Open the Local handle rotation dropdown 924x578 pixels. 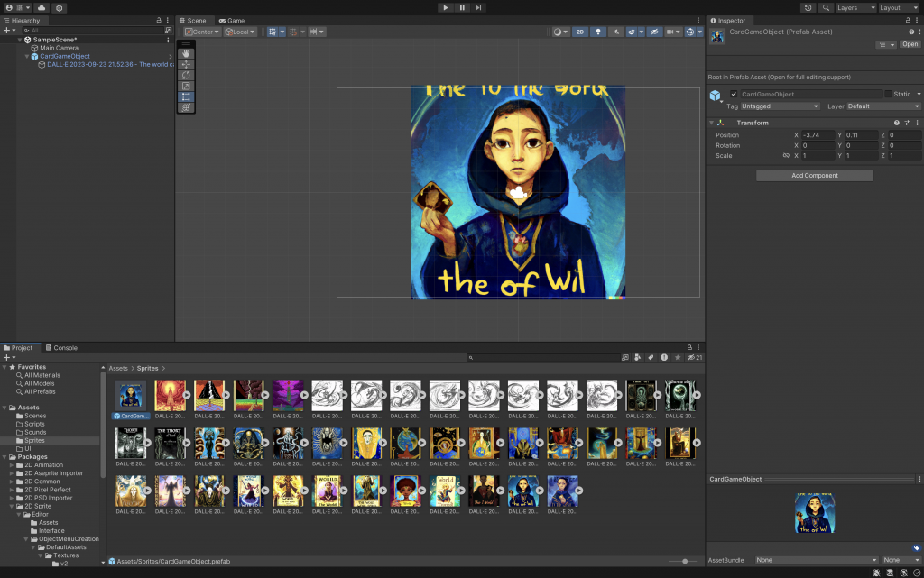[x=240, y=32]
